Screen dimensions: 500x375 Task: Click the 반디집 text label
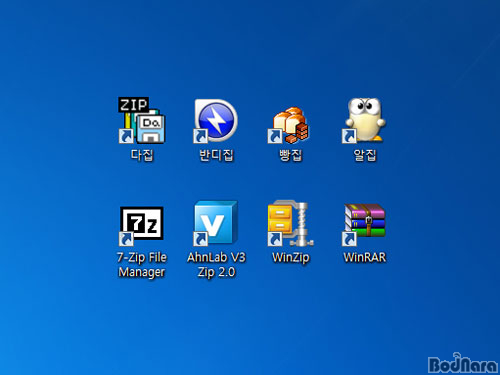pos(216,155)
